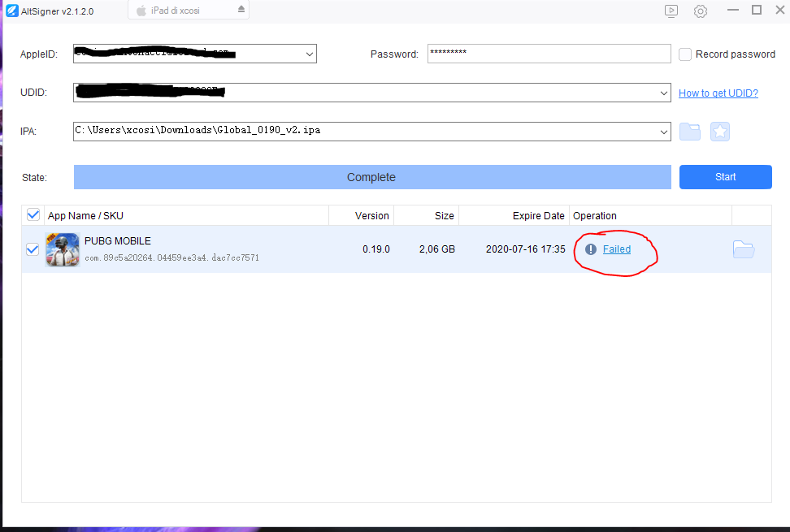Select the PUBG MOBILE app name text
The width and height of the screenshot is (790, 532).
(x=117, y=241)
